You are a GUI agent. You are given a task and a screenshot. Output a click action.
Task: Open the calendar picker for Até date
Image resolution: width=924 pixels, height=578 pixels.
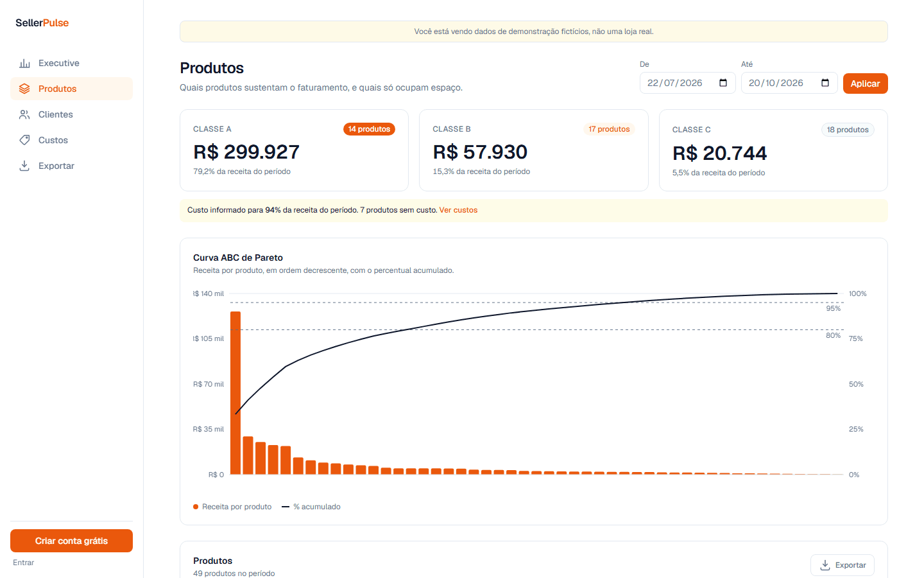point(825,83)
